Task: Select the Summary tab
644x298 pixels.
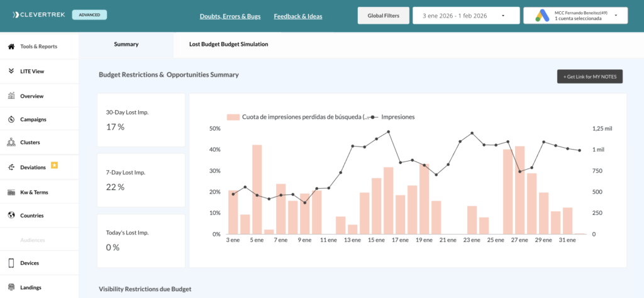Action: click(126, 45)
